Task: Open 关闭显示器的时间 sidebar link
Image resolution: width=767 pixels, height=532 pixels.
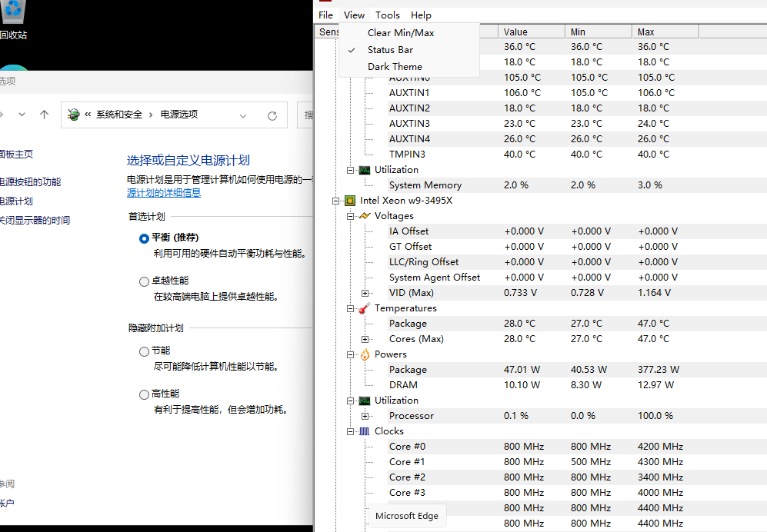Action: click(x=35, y=220)
